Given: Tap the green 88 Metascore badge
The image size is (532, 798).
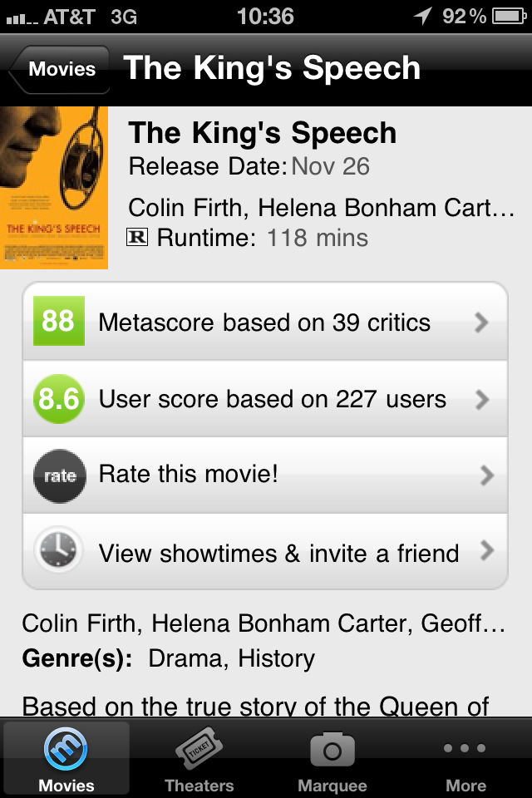Looking at the screenshot, I should tap(58, 321).
